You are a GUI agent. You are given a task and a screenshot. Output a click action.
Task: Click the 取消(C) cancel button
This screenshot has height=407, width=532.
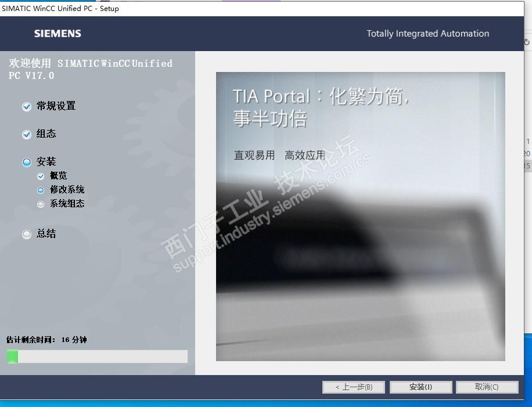[487, 387]
